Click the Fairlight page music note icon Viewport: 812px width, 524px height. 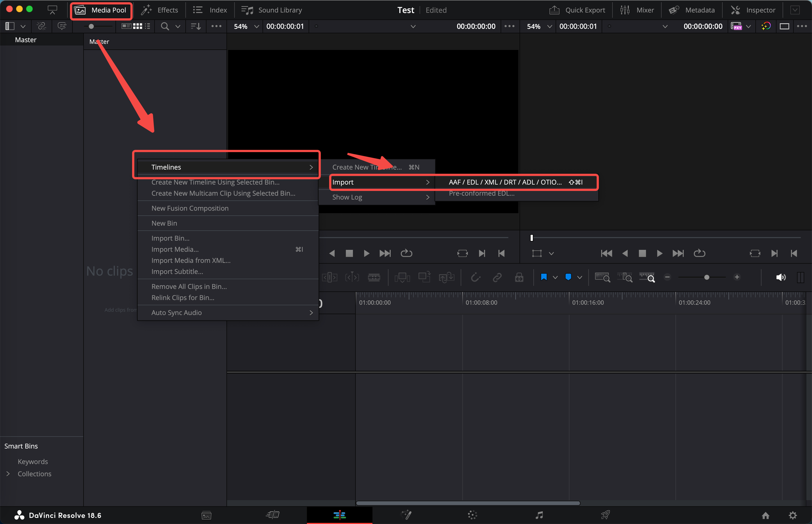(x=539, y=515)
